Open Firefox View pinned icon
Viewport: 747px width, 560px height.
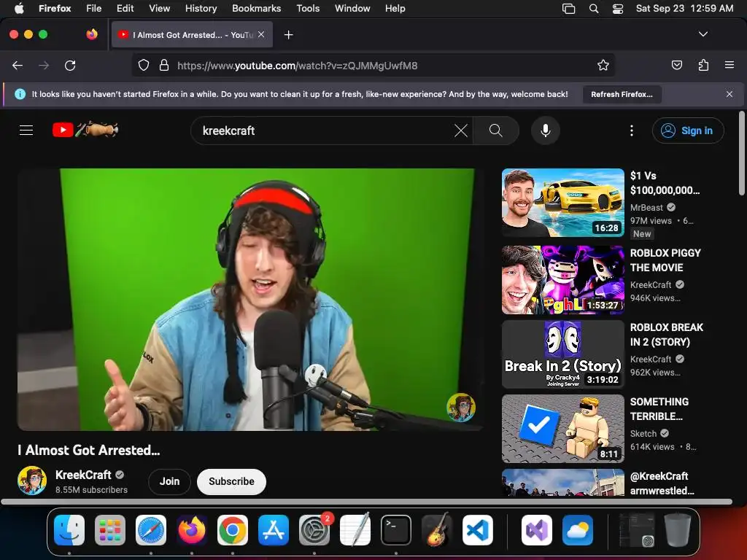tap(92, 34)
